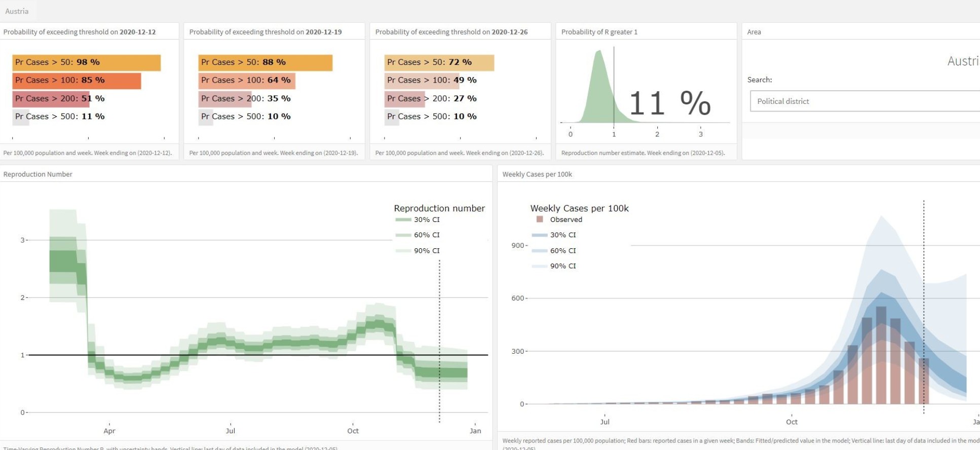Click the Pr Cases > 50: 88 % bar

[x=265, y=62]
